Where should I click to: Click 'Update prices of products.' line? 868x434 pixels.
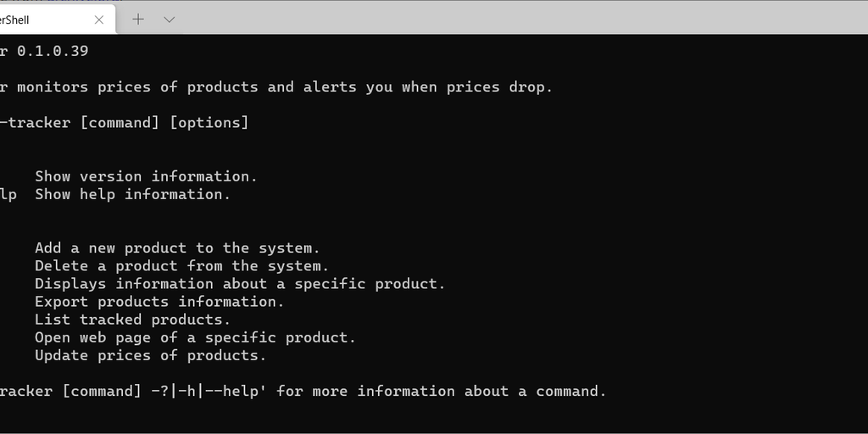pos(150,355)
